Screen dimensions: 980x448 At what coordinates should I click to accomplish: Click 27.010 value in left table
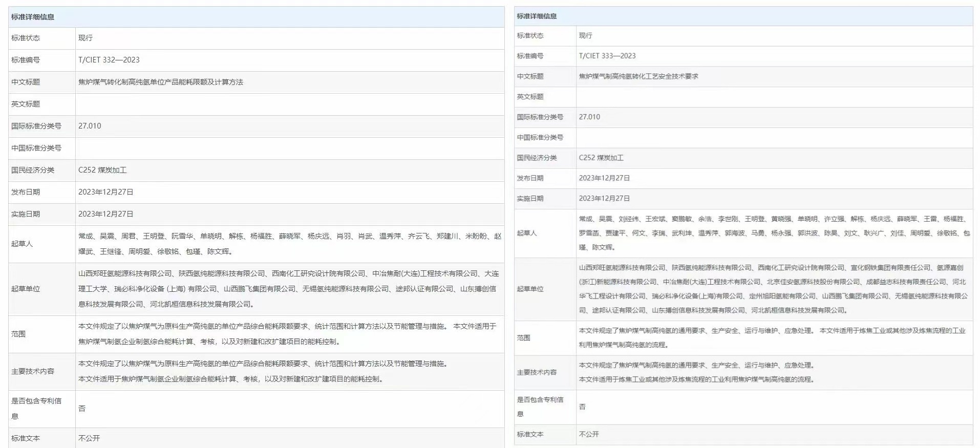click(x=90, y=126)
